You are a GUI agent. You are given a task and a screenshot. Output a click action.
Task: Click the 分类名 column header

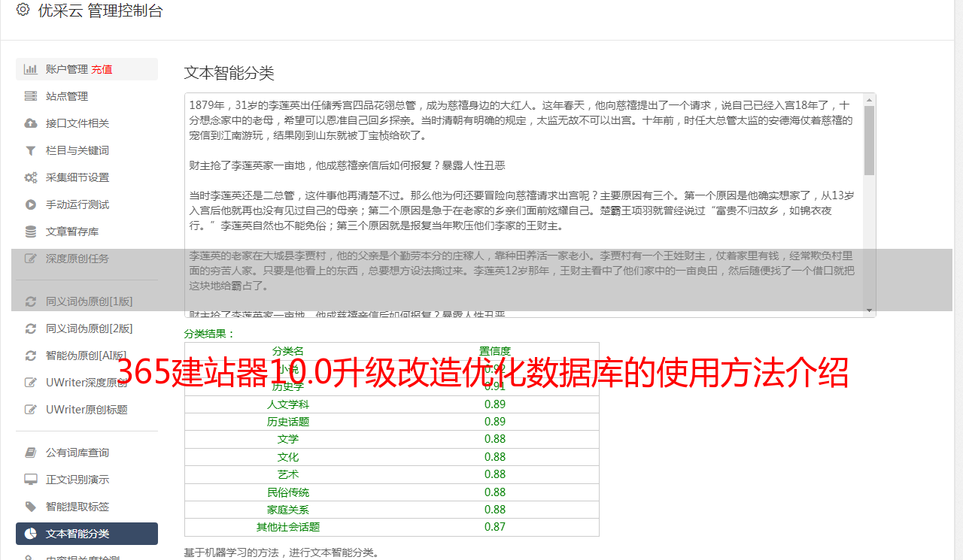click(x=288, y=351)
